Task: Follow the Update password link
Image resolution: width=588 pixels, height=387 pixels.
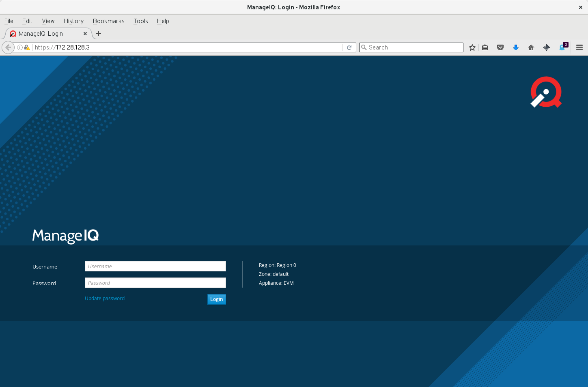Action: point(105,299)
